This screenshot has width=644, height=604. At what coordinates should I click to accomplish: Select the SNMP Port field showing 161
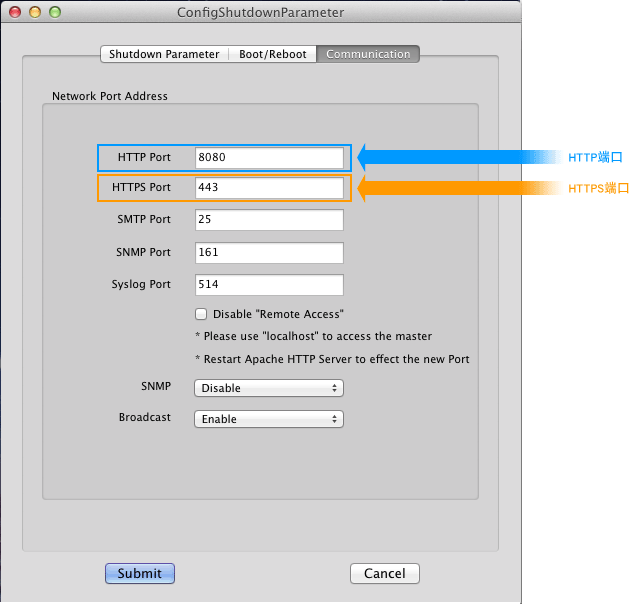tap(269, 252)
